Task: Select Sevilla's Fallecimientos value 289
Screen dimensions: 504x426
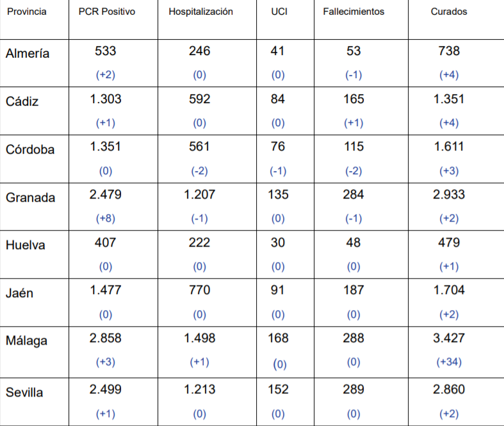Action: (354, 389)
